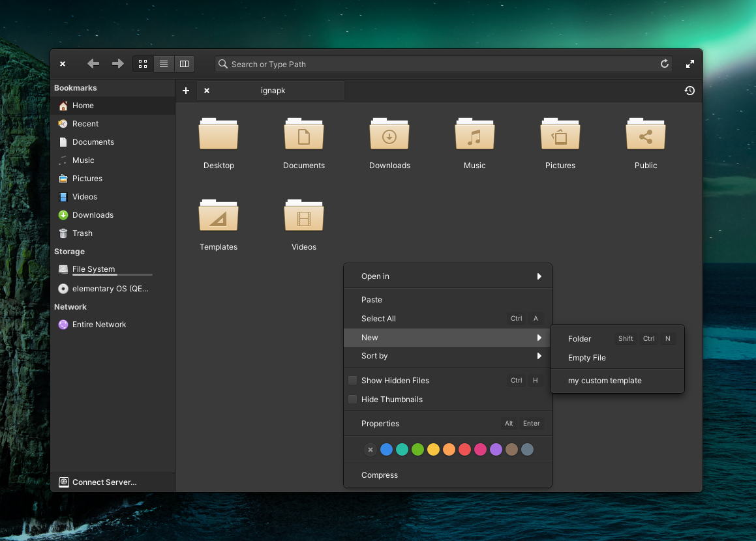The width and height of the screenshot is (756, 541).
Task: Select Folder in the New submenu
Action: pos(579,339)
